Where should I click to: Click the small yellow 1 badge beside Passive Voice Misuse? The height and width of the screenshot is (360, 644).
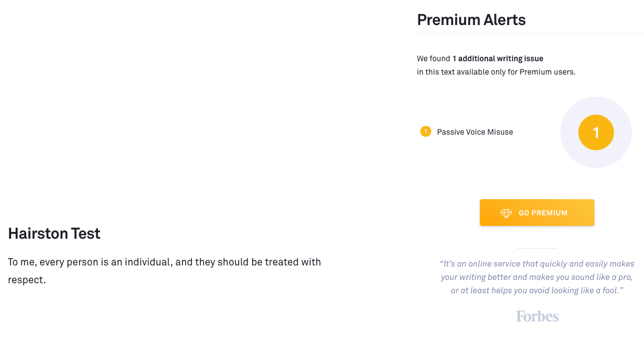(x=426, y=132)
